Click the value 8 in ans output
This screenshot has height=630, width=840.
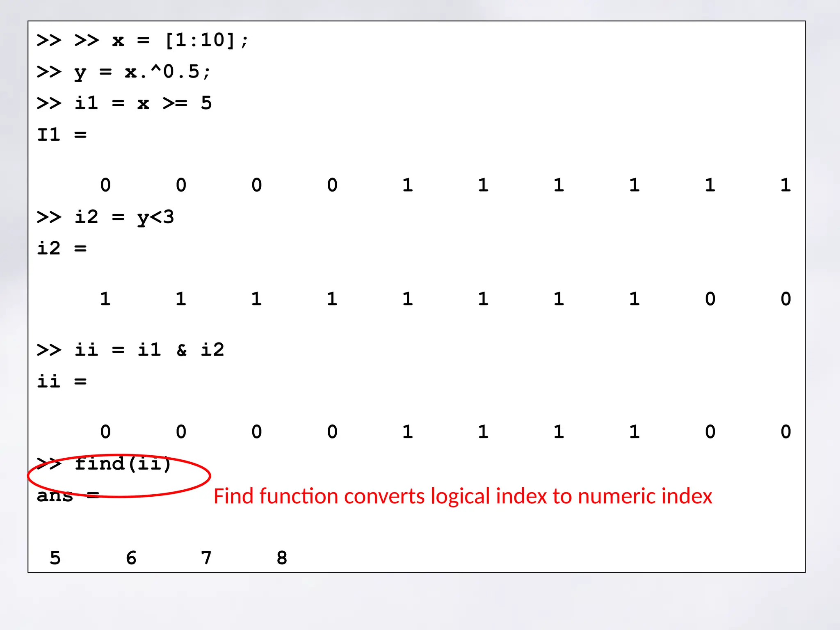[282, 558]
